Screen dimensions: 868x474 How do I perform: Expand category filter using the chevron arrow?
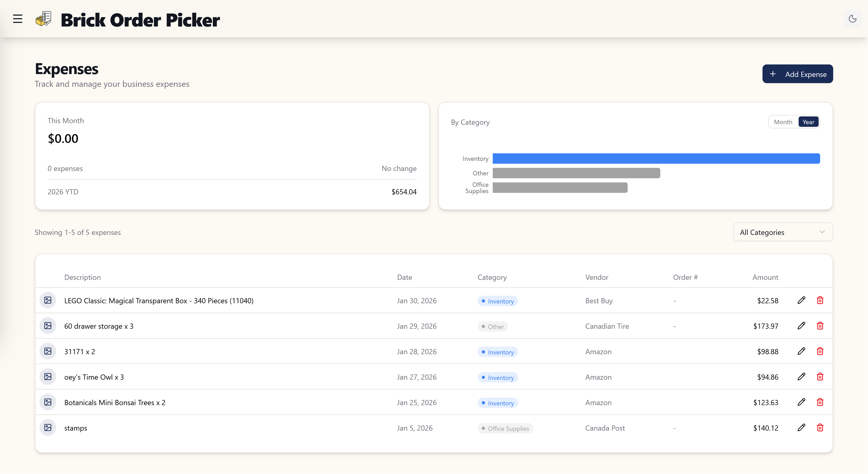[822, 232]
